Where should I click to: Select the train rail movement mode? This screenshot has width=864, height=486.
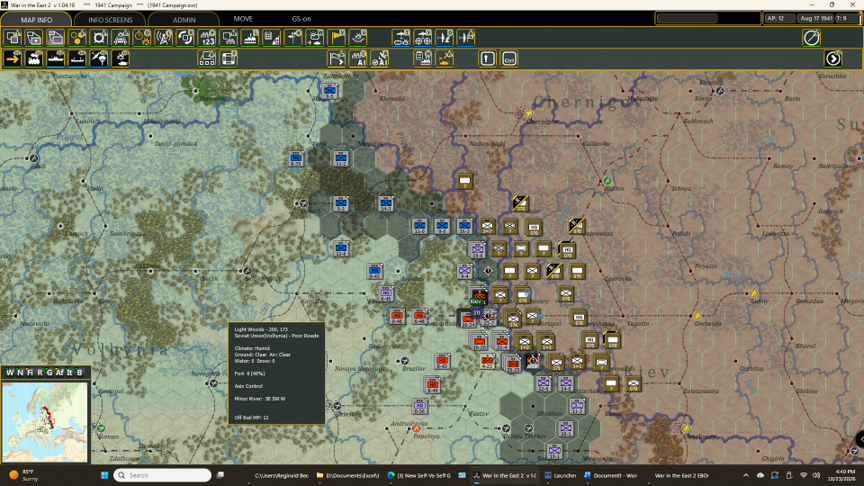[x=34, y=58]
